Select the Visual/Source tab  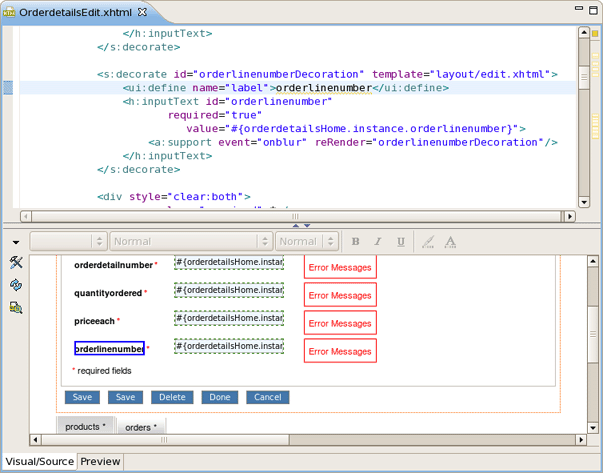pyautogui.click(x=40, y=462)
